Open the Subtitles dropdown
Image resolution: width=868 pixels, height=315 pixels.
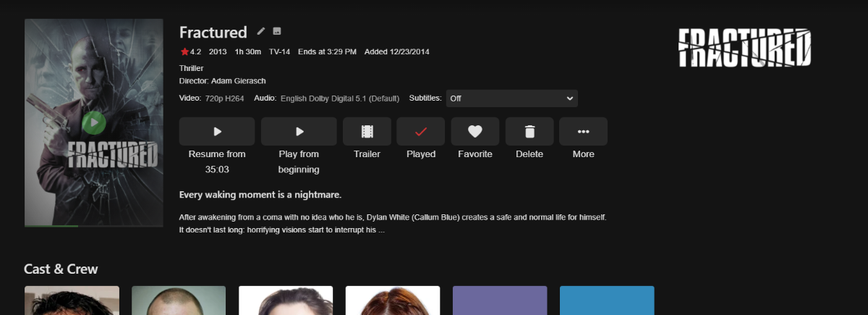coord(511,98)
